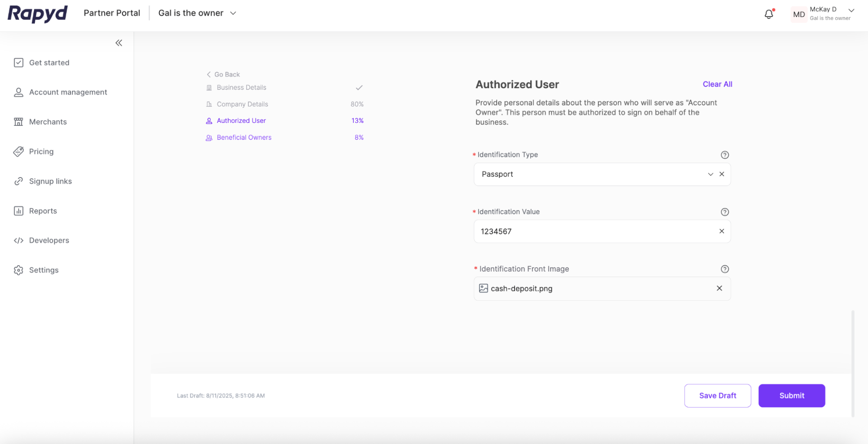Click help icon beside Identification Value
The image size is (868, 444).
click(724, 212)
